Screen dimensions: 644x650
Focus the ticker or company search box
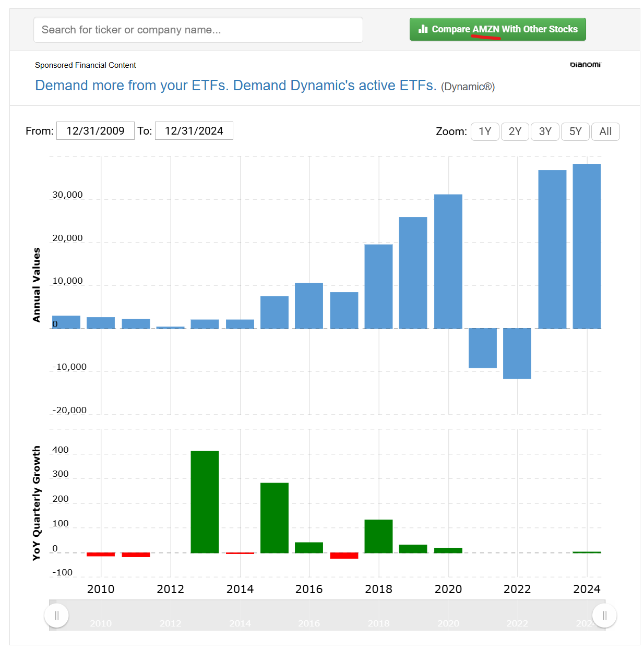tap(198, 30)
